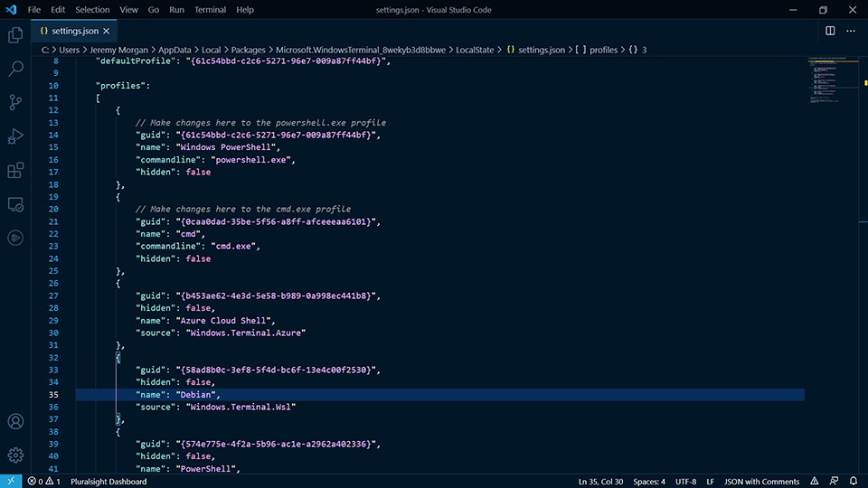This screenshot has width=868, height=488.
Task: Click the "Windows PowerShell" name value
Action: pyautogui.click(x=226, y=147)
